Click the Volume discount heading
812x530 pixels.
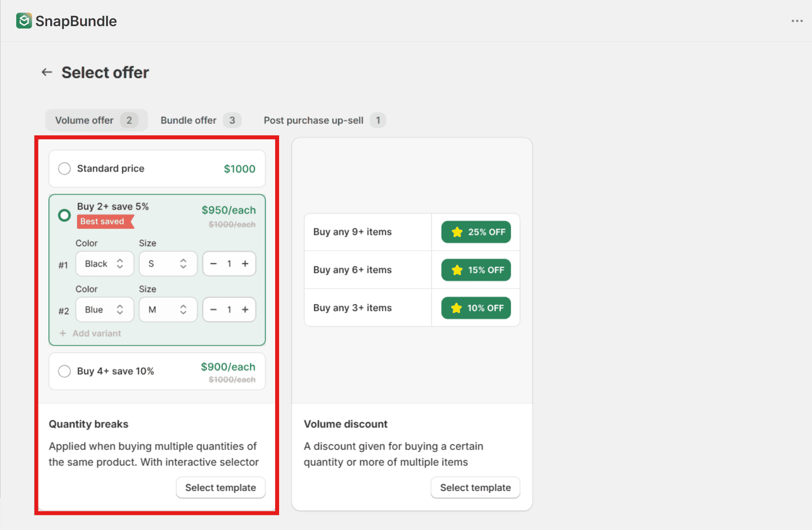pyautogui.click(x=346, y=424)
